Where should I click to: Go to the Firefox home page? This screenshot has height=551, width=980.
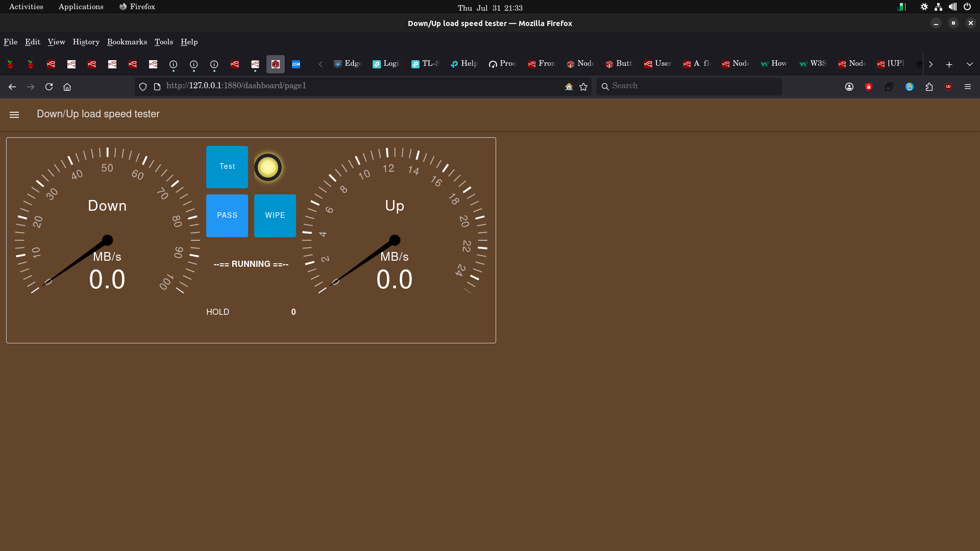pos(67,87)
